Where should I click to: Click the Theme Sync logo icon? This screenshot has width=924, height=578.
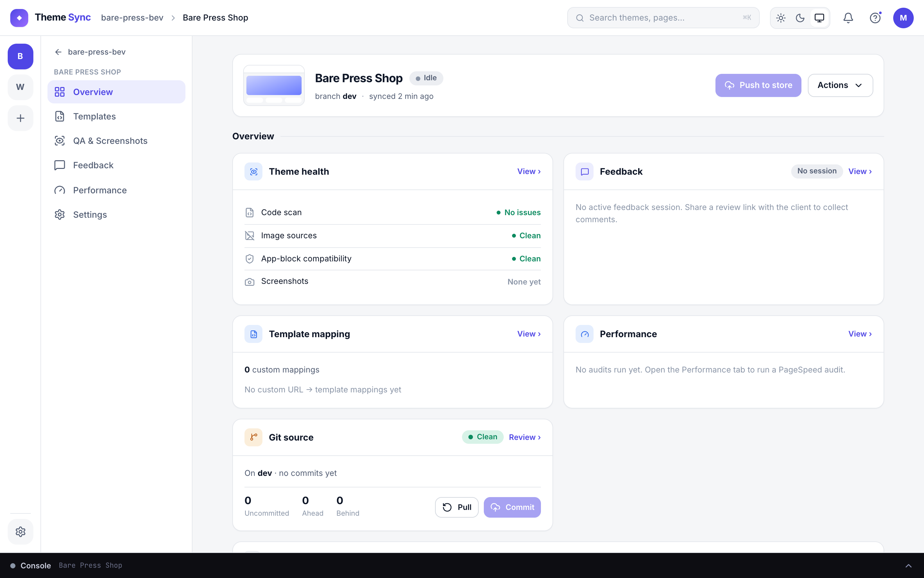19,18
